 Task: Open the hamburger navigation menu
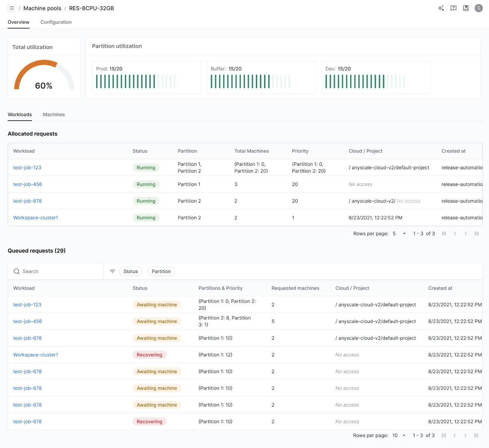click(x=12, y=8)
